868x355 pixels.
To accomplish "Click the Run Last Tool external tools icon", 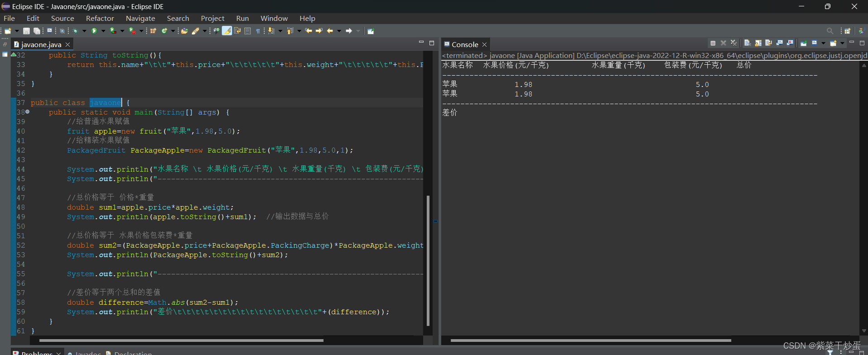I will 132,31.
